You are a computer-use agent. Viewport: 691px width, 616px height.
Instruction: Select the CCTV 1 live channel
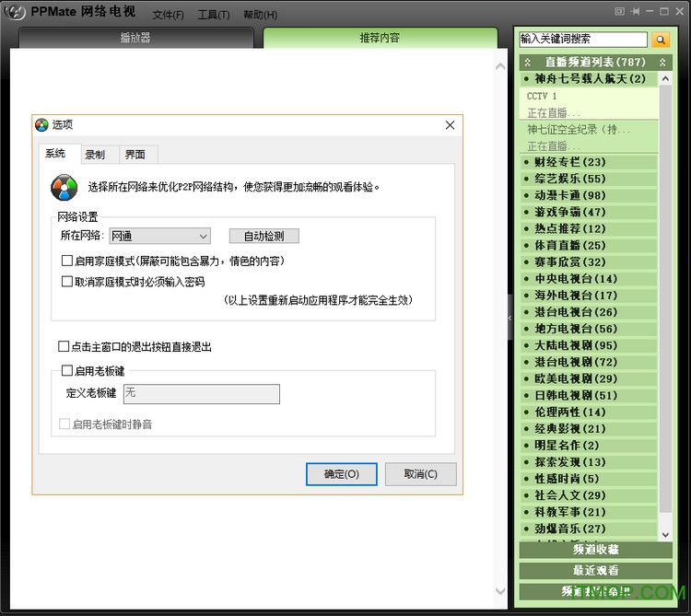click(589, 104)
